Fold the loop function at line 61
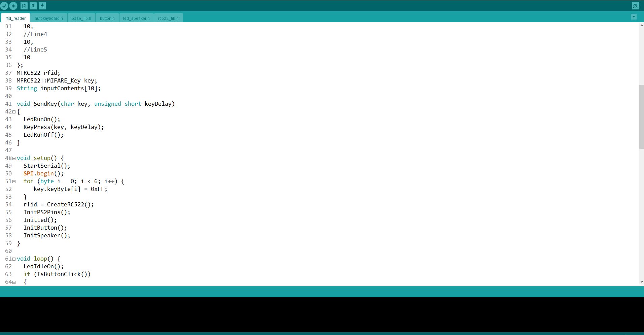The height and width of the screenshot is (335, 644). click(x=14, y=259)
